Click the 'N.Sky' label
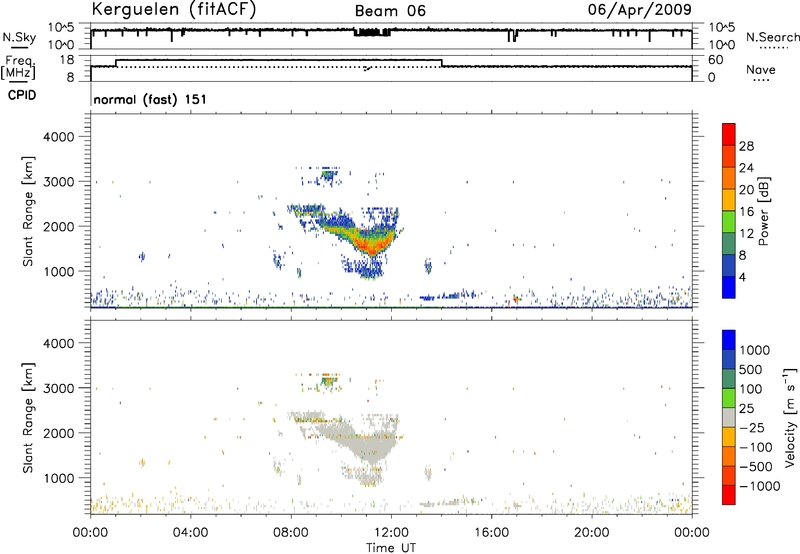This screenshot has width=800, height=554. (x=19, y=37)
